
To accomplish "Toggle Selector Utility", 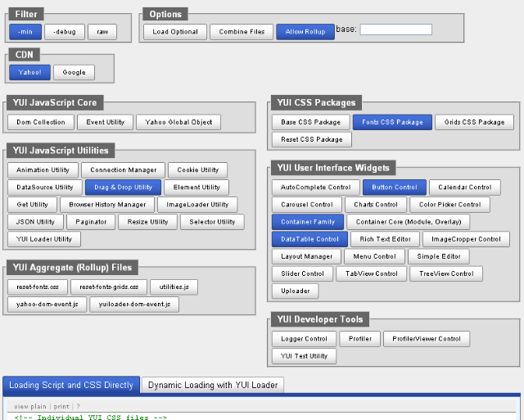I will tap(212, 222).
